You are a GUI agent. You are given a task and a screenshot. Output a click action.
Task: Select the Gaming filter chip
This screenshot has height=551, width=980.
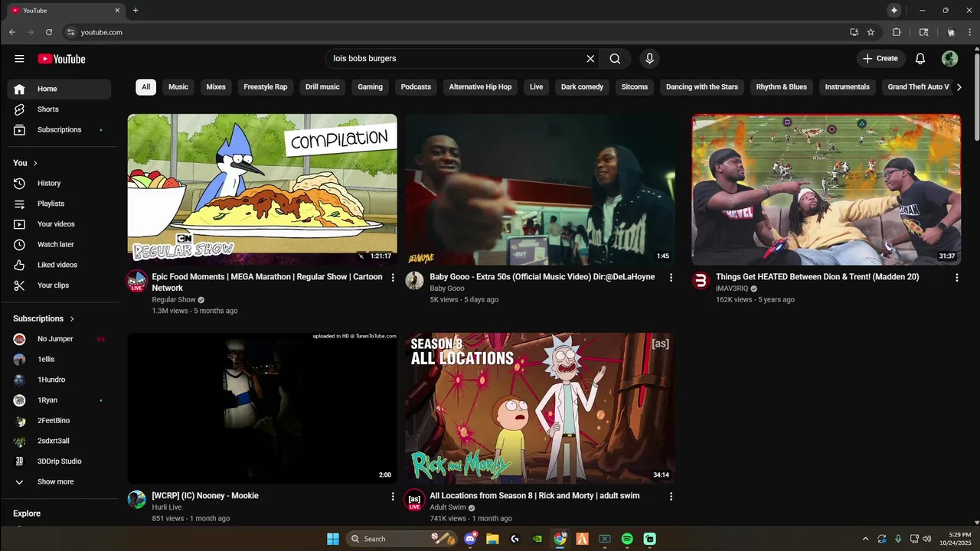pos(370,87)
